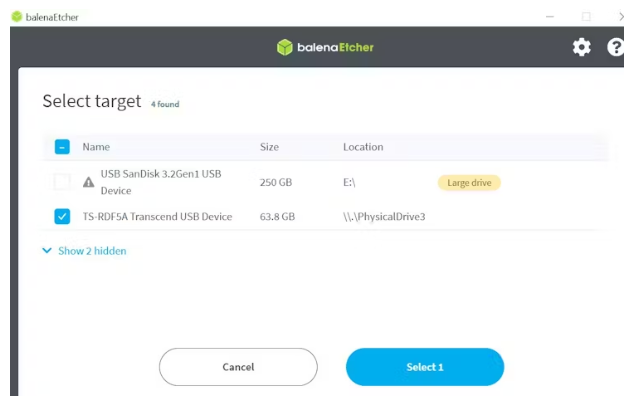
Task: Click the balenaEtcher cube logo in header
Action: [285, 47]
